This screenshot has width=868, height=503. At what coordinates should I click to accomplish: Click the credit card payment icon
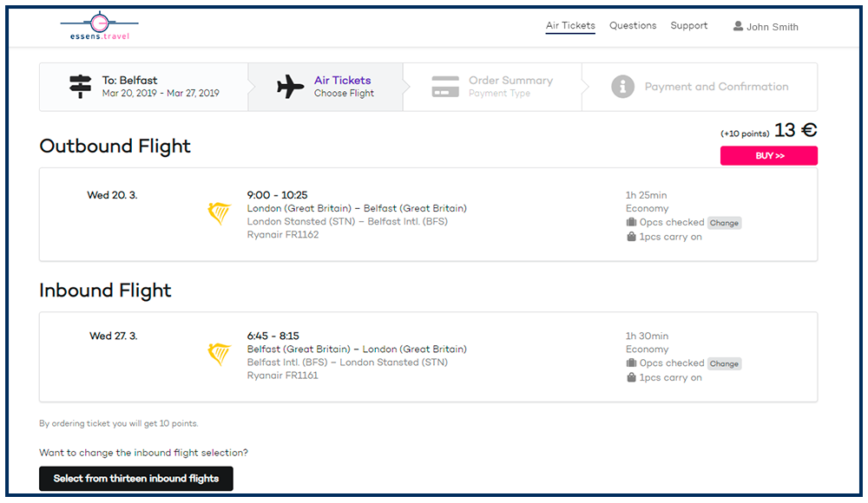445,87
